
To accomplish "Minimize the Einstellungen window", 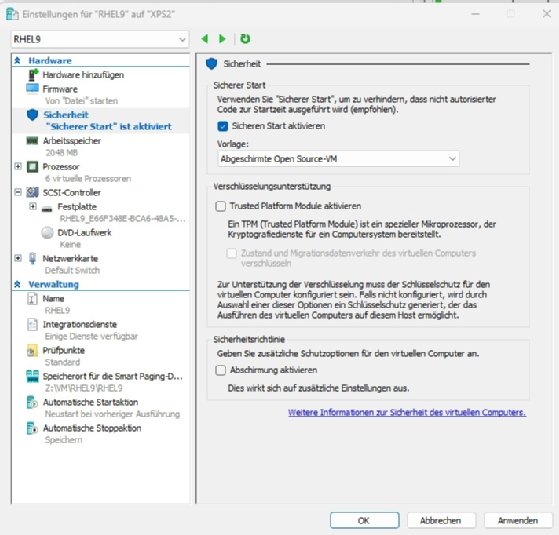I will (476, 14).
